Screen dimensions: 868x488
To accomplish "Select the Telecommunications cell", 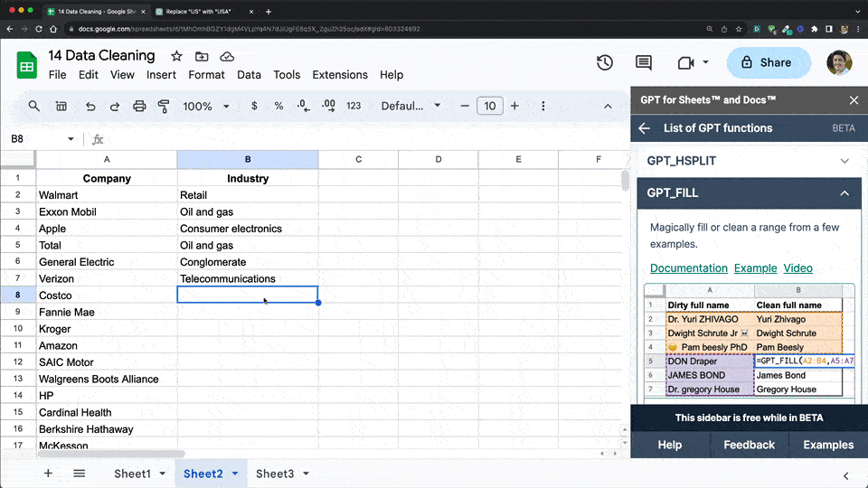I will click(x=248, y=279).
